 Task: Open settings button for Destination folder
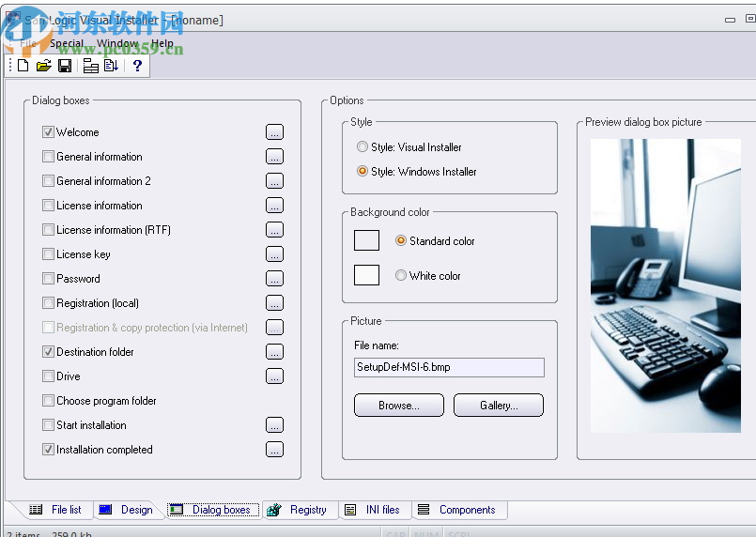(x=274, y=352)
